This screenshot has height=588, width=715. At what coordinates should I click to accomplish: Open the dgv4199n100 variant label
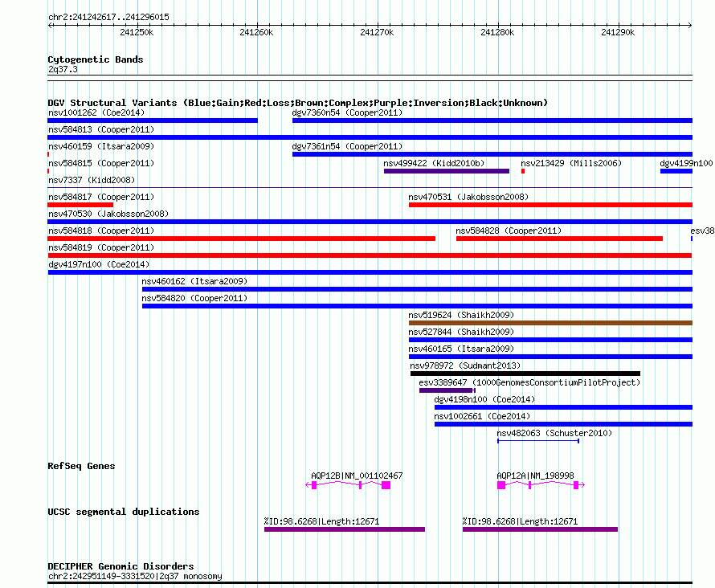686,163
